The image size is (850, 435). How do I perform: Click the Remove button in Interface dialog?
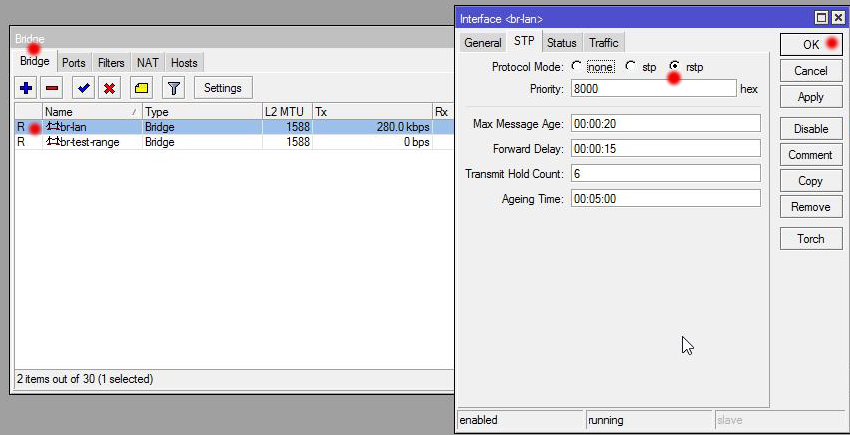pos(811,207)
